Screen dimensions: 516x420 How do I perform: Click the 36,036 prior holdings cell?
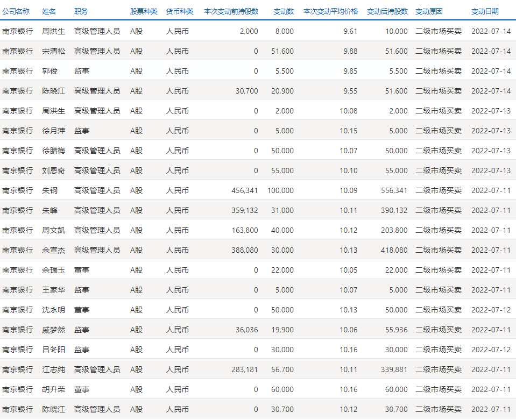[247, 330]
